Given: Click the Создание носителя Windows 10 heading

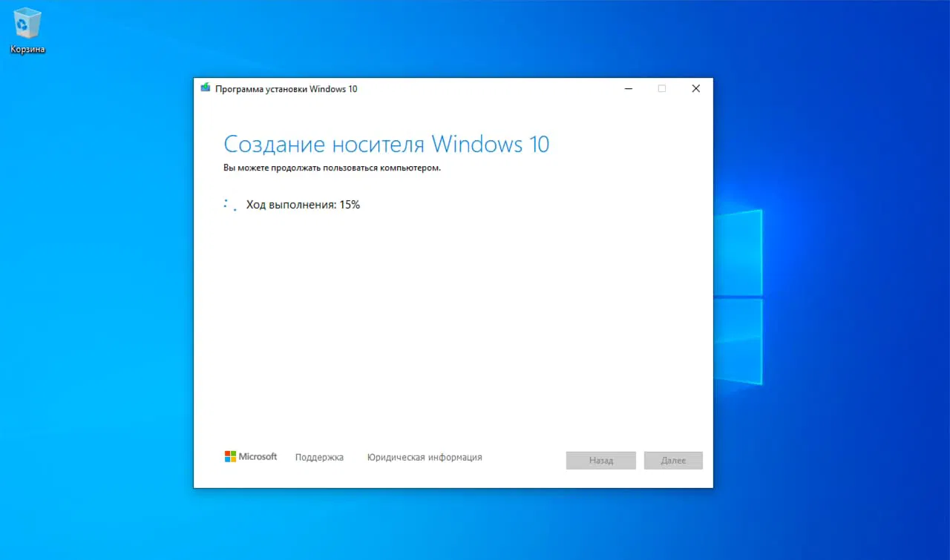Looking at the screenshot, I should (386, 144).
